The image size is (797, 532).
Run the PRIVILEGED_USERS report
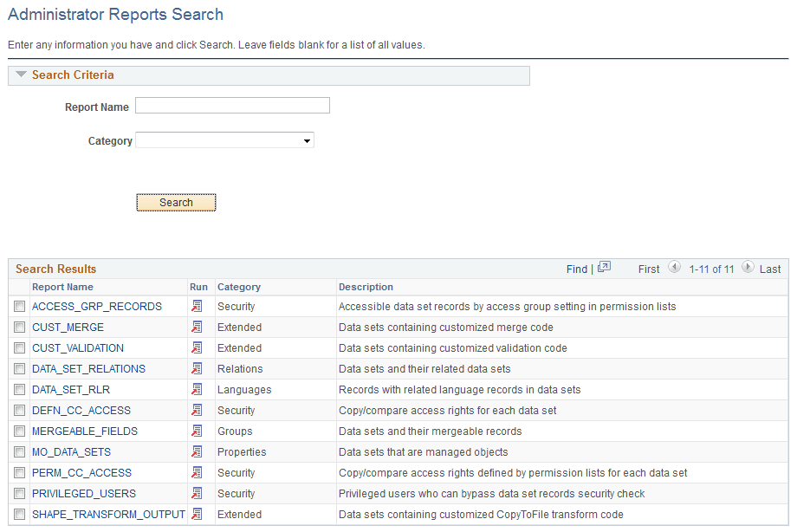[197, 494]
